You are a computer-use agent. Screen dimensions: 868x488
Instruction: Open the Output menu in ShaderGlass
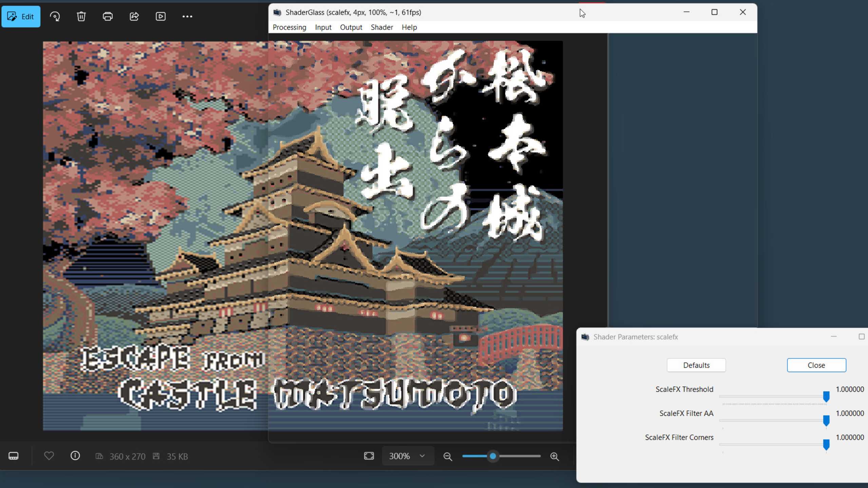(x=351, y=27)
